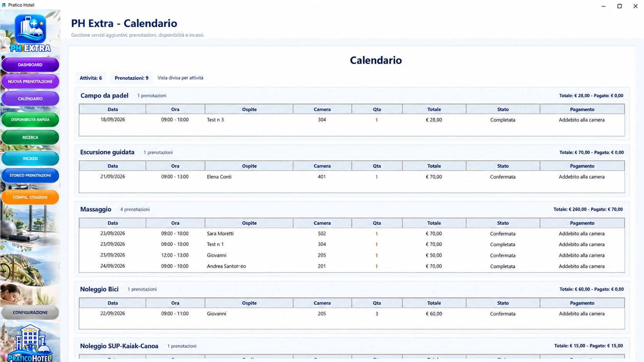Select the Test n 1 massage booking

352,244
